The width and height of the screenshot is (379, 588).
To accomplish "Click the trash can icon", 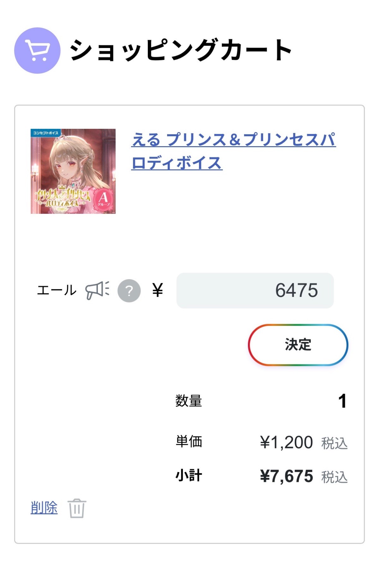I will [77, 508].
